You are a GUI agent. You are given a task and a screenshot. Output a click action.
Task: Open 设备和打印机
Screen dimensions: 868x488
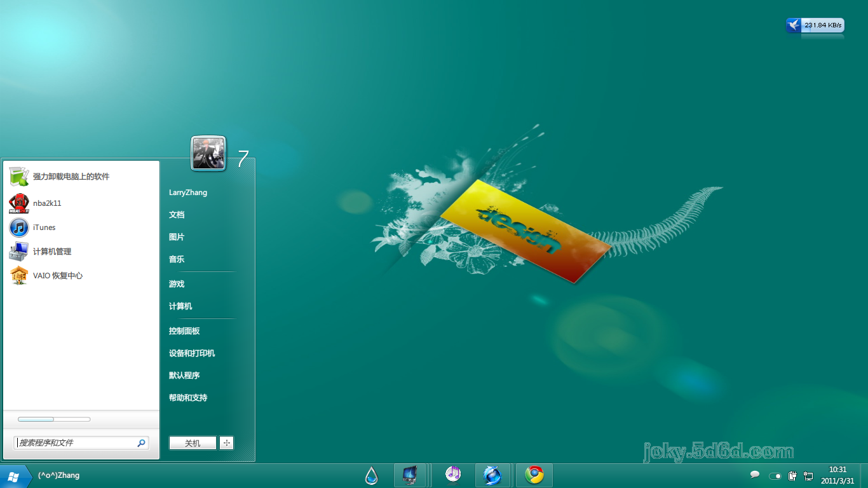pos(192,353)
